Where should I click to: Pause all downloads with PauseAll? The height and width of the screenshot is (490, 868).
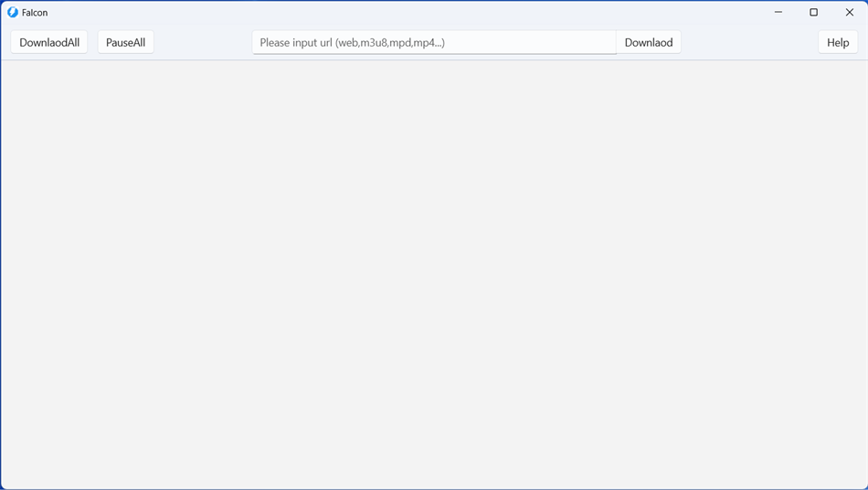click(126, 42)
